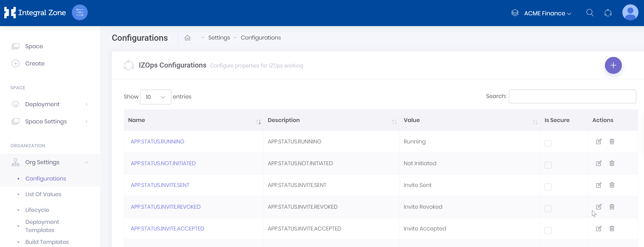Select Build Templates submenu item
The height and width of the screenshot is (247, 644).
tap(47, 242)
